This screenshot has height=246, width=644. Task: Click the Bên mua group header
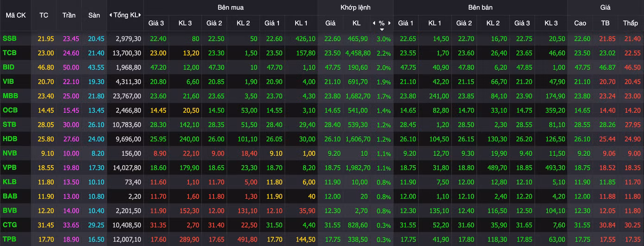click(230, 7)
